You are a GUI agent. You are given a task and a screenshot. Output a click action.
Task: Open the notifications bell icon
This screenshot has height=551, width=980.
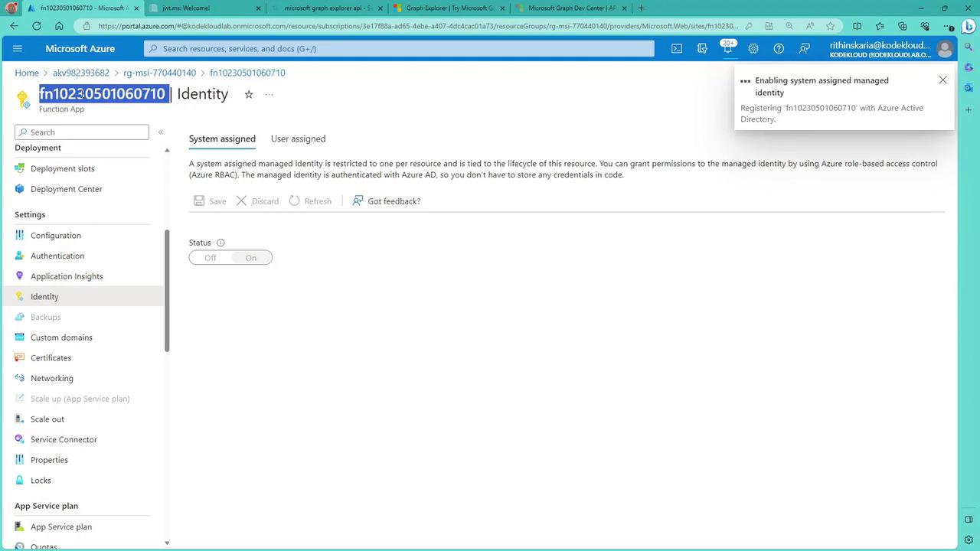(x=728, y=48)
